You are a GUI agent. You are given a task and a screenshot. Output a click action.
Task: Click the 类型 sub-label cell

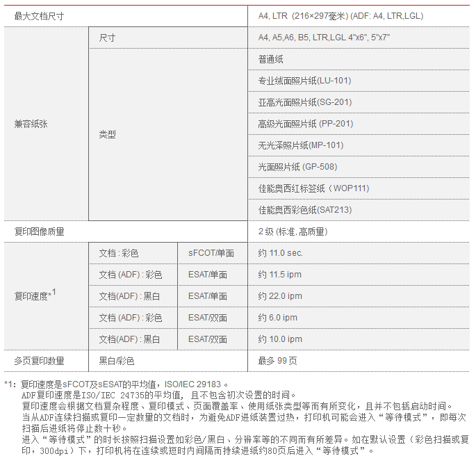point(108,134)
